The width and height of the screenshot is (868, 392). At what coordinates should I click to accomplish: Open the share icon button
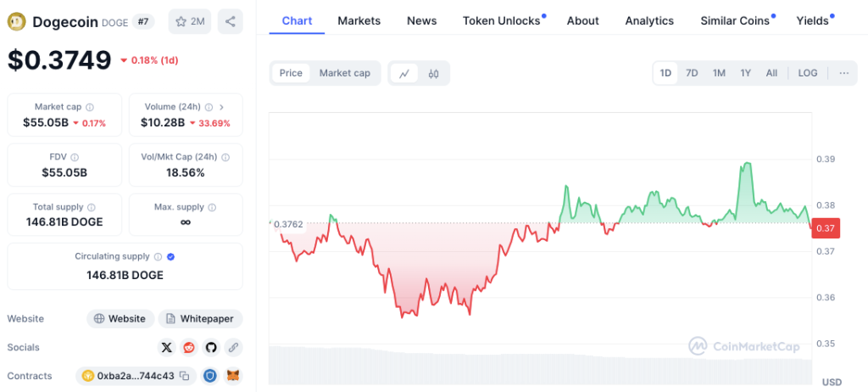coord(231,21)
